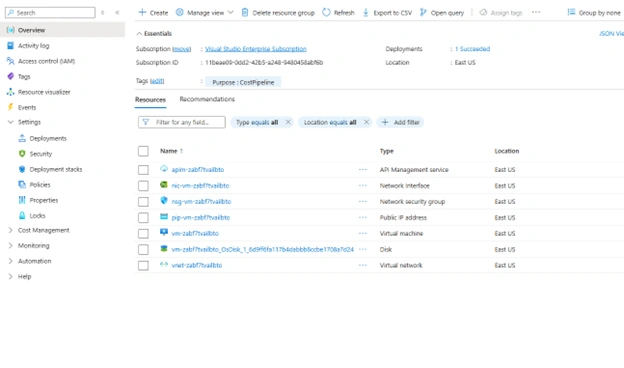Open the Location equals all filter
Viewport: 624px width, 368px height.
pyautogui.click(x=330, y=122)
